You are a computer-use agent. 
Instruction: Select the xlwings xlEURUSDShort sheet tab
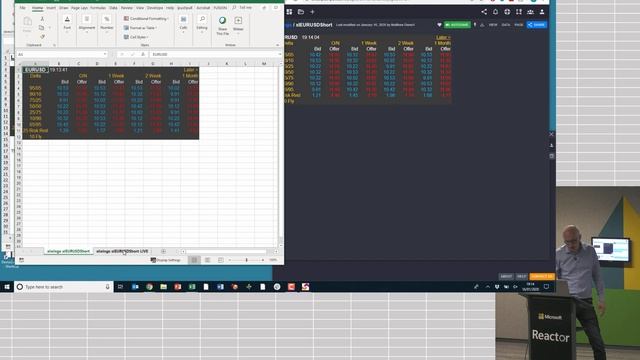click(68, 251)
